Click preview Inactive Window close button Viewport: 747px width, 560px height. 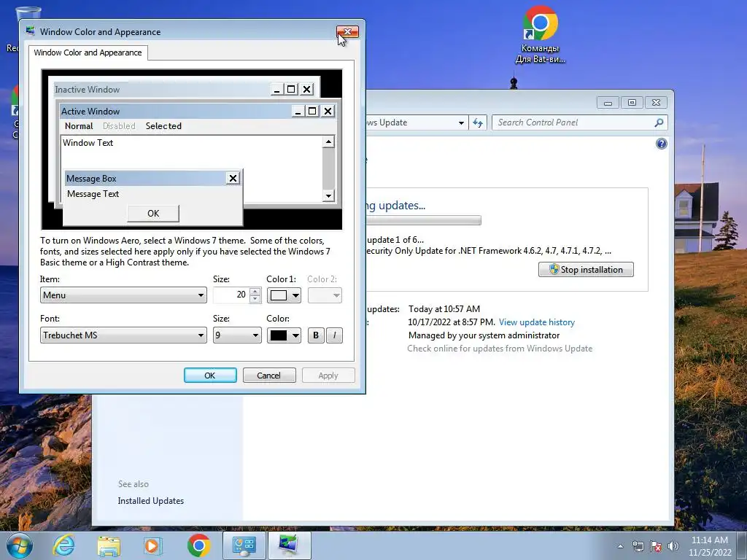point(307,89)
